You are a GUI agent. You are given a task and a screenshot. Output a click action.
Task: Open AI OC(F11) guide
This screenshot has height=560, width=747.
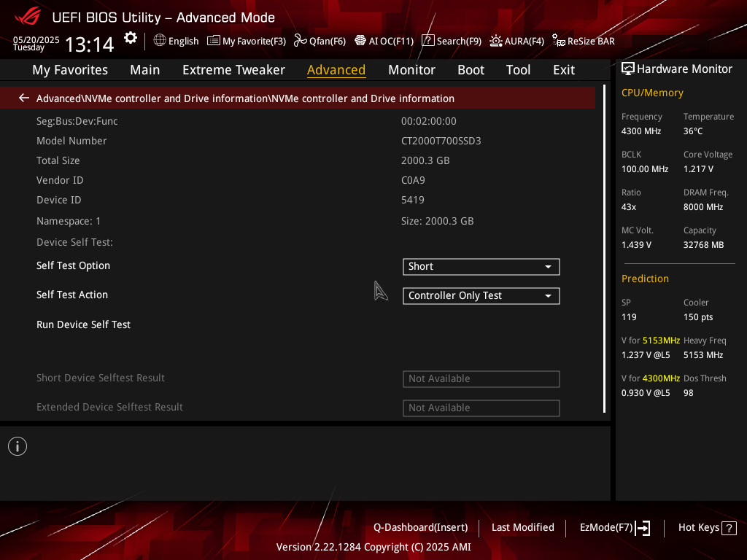click(384, 41)
